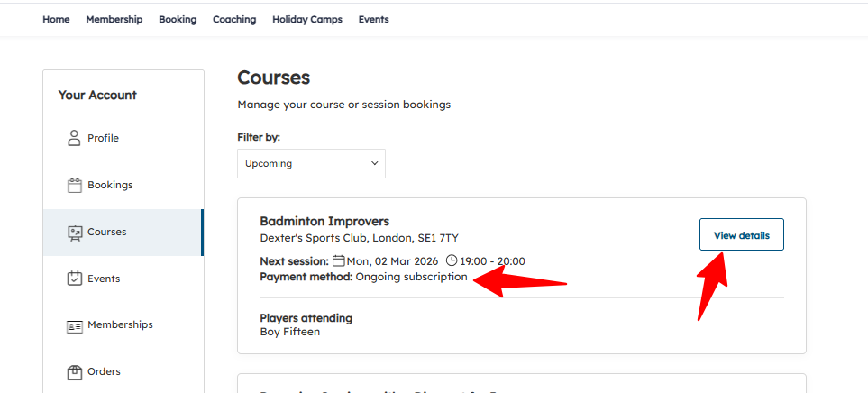Image resolution: width=868 pixels, height=393 pixels.
Task: Navigate to Coaching in top menu
Action: tap(234, 19)
